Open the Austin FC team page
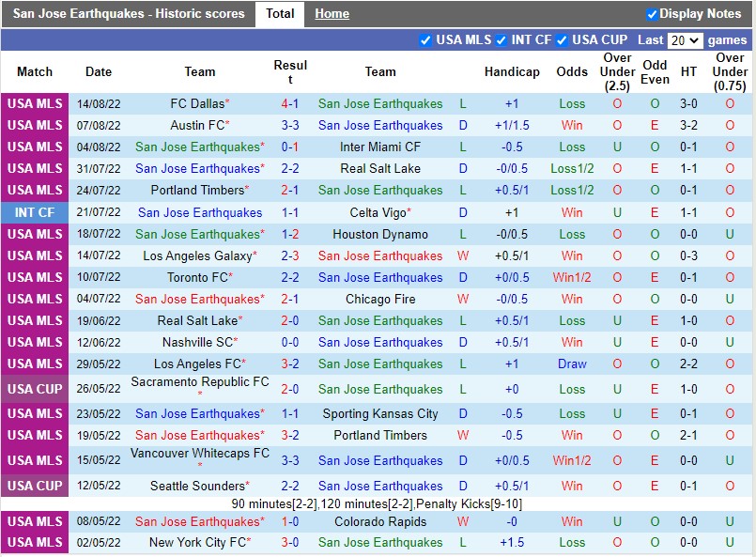The width and height of the screenshot is (756, 557). coord(196,125)
